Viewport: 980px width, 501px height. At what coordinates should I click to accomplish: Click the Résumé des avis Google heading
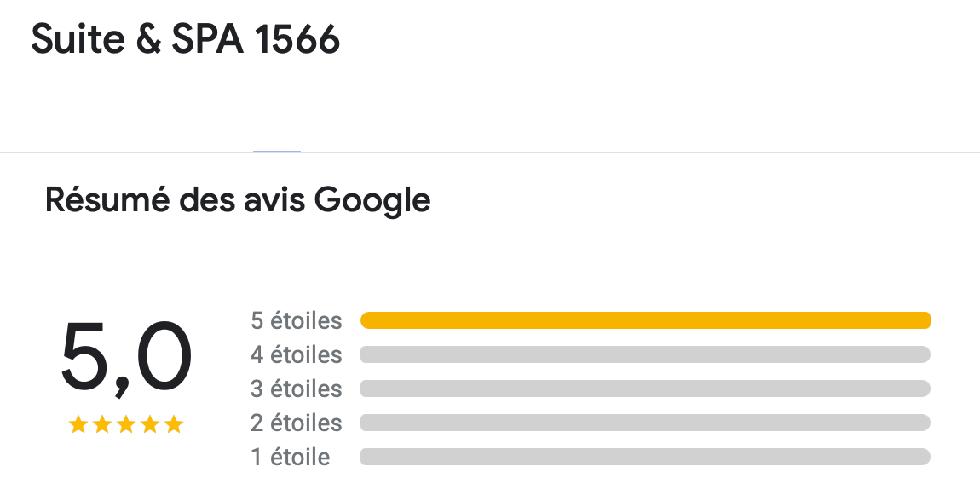pos(238,201)
